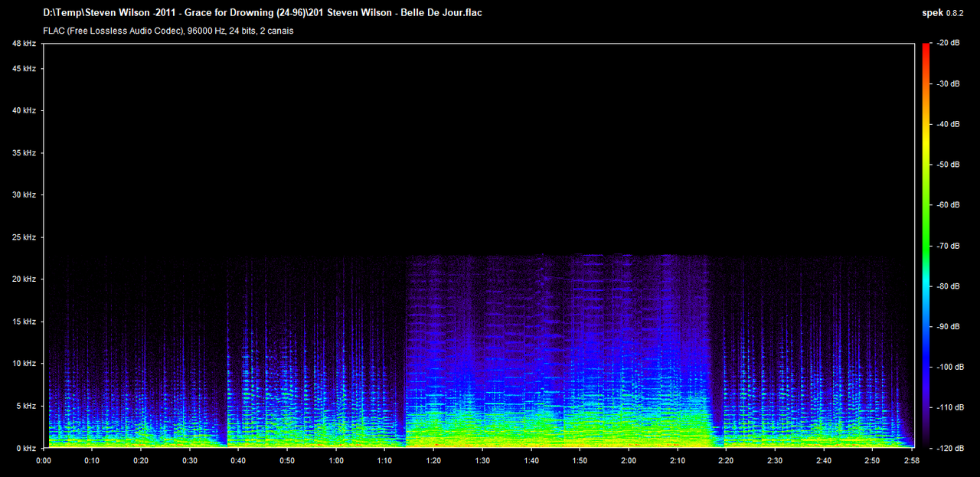Click the 1:00 time axis label
Screen dimensions: 980x477
tap(336, 461)
